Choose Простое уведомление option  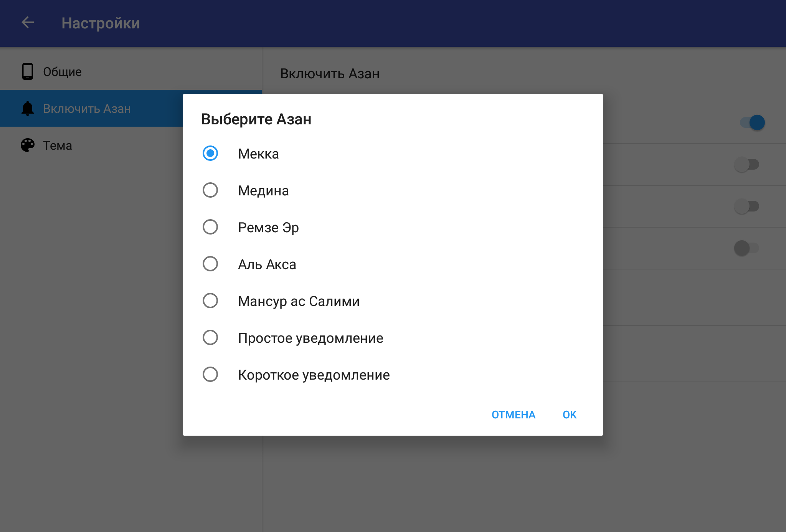pyautogui.click(x=210, y=338)
